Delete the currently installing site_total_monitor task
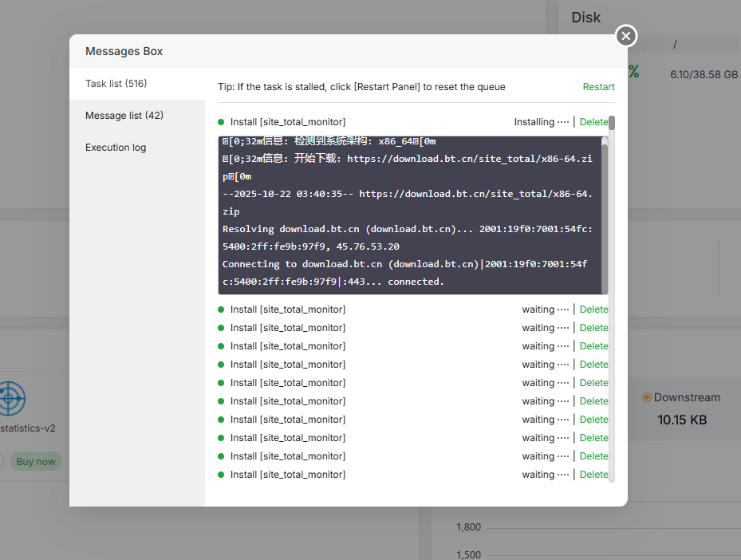This screenshot has height=560, width=741. (x=593, y=122)
